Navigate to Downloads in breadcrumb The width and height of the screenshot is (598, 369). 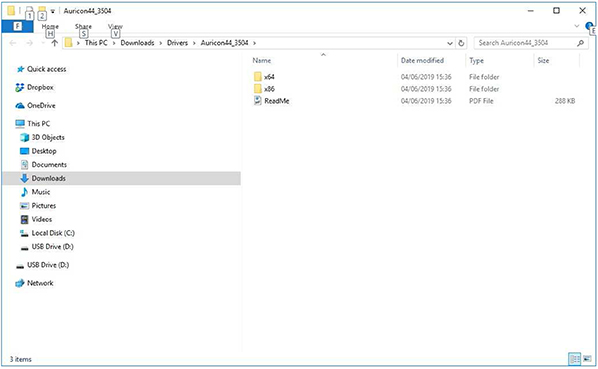click(137, 43)
